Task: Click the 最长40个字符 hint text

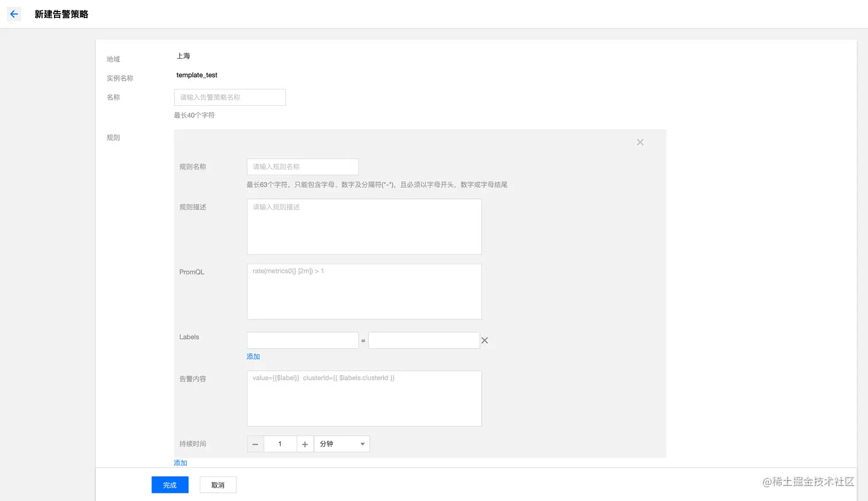Action: 195,115
